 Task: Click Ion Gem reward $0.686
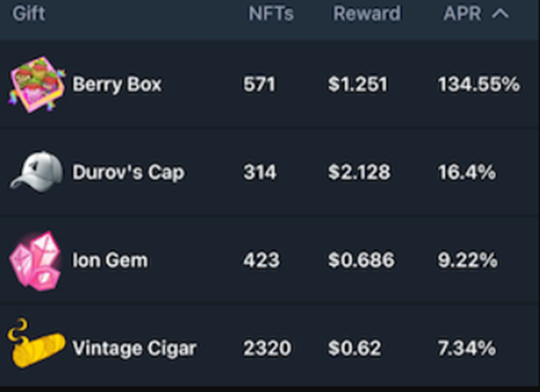pos(361,260)
